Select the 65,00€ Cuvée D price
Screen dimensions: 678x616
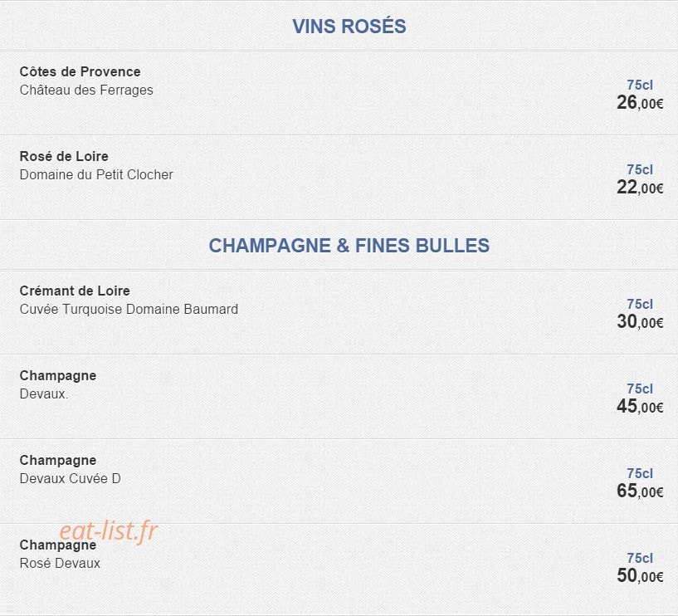640,491
